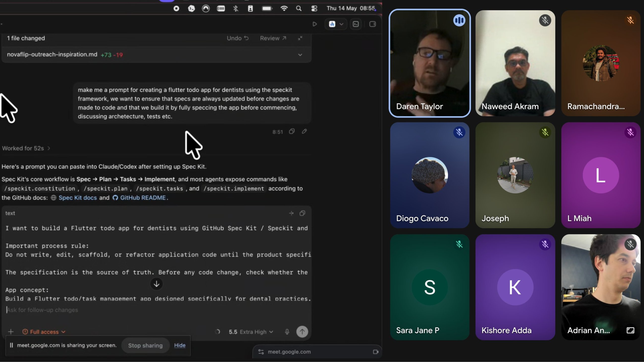The image size is (644, 362).
Task: Undo the file change
Action: point(238,38)
